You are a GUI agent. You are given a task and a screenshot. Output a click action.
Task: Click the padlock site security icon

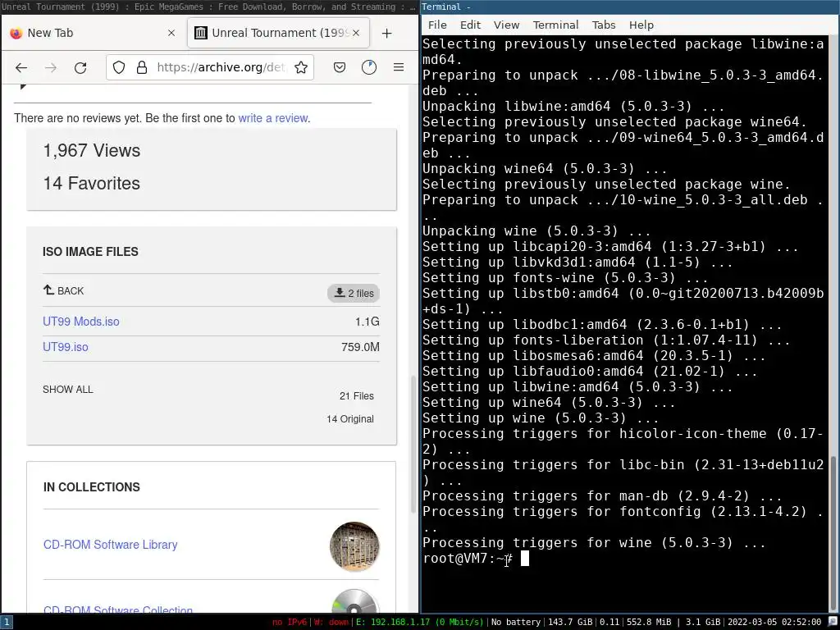(141, 67)
